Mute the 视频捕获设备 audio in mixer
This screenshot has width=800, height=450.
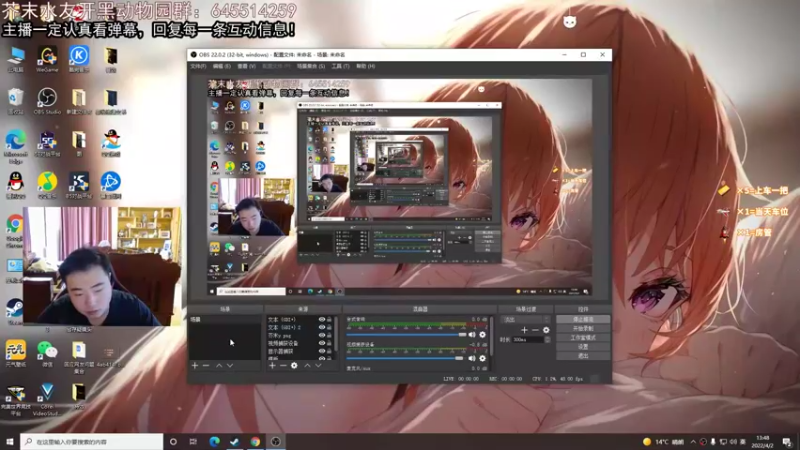click(472, 358)
